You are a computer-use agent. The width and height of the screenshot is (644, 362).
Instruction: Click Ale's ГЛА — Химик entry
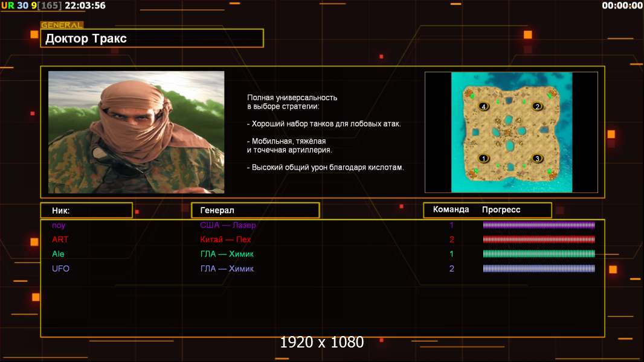click(x=227, y=254)
